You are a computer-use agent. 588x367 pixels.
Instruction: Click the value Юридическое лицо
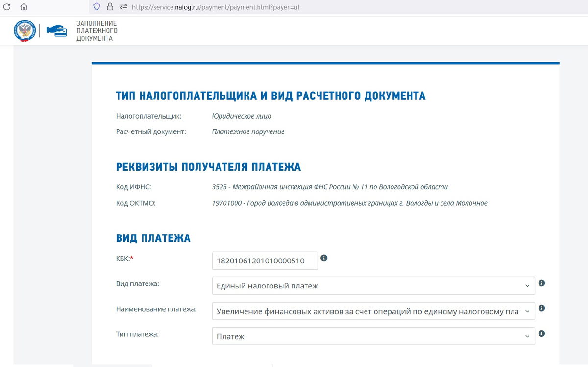tap(242, 116)
